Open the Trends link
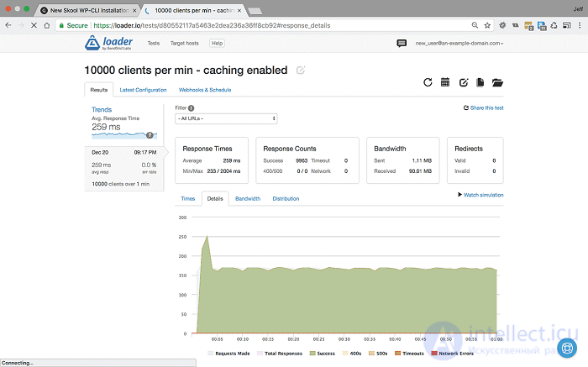 tap(102, 109)
